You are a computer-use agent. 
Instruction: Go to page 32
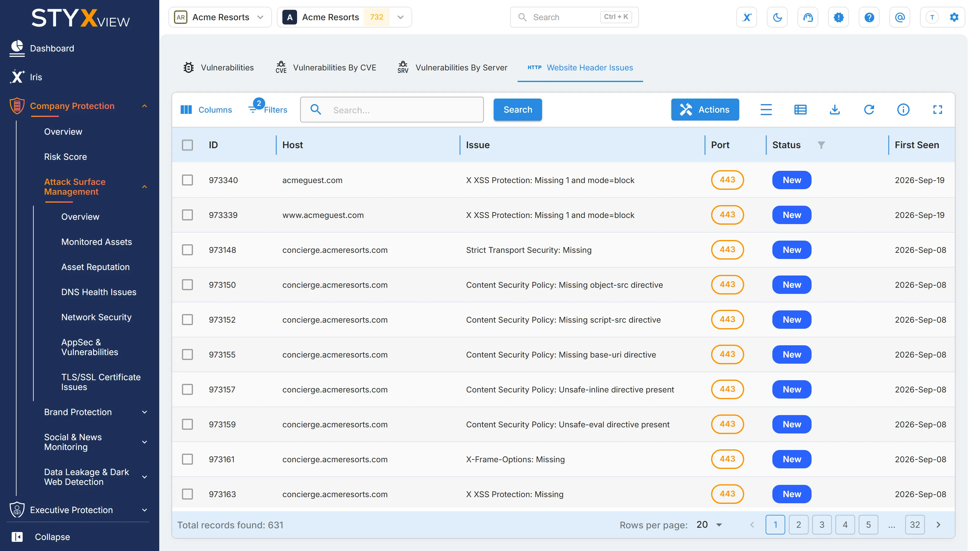[915, 525]
